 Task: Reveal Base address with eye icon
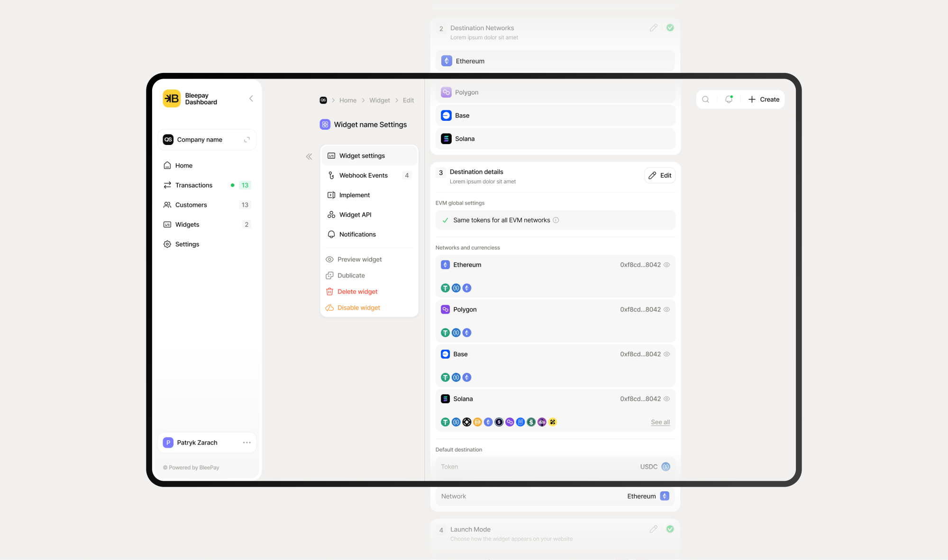tap(667, 354)
